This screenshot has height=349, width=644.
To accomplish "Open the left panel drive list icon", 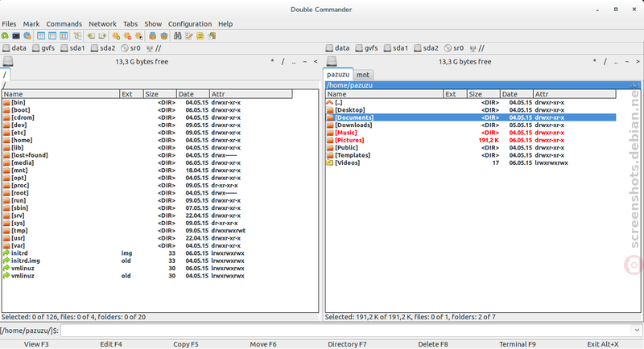I will pyautogui.click(x=8, y=61).
